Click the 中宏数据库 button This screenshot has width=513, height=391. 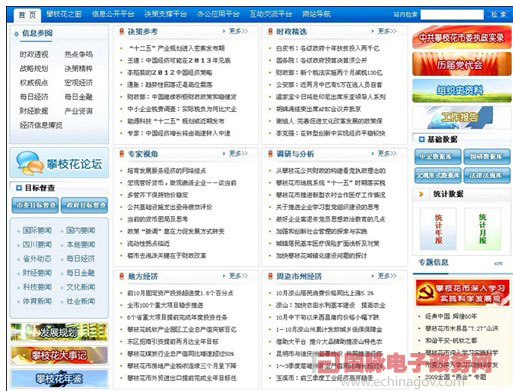click(437, 157)
